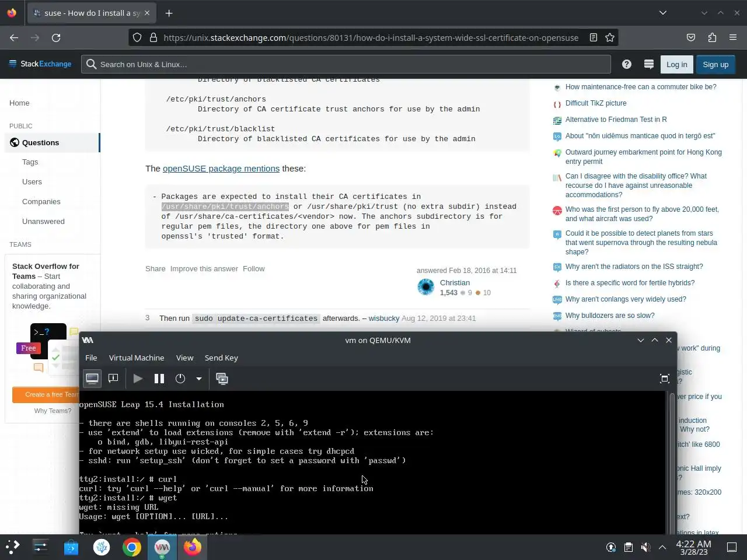Screen dimensions: 747x560
Task: Focus the Search on Unix & Linux box
Action: click(346, 64)
